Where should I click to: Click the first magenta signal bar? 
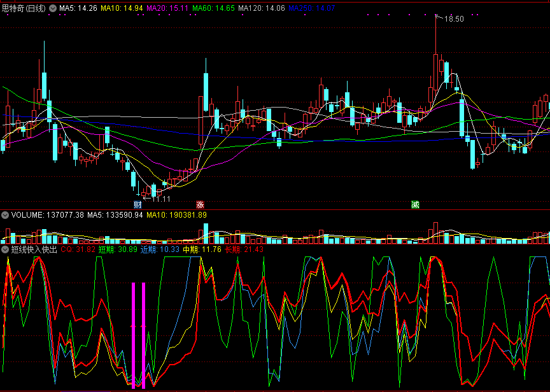point(133,335)
